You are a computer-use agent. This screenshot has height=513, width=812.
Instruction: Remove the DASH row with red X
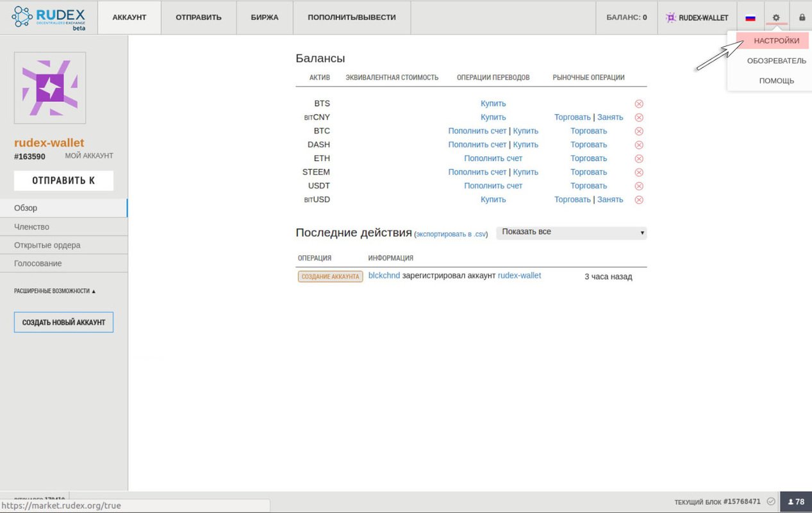click(x=639, y=145)
